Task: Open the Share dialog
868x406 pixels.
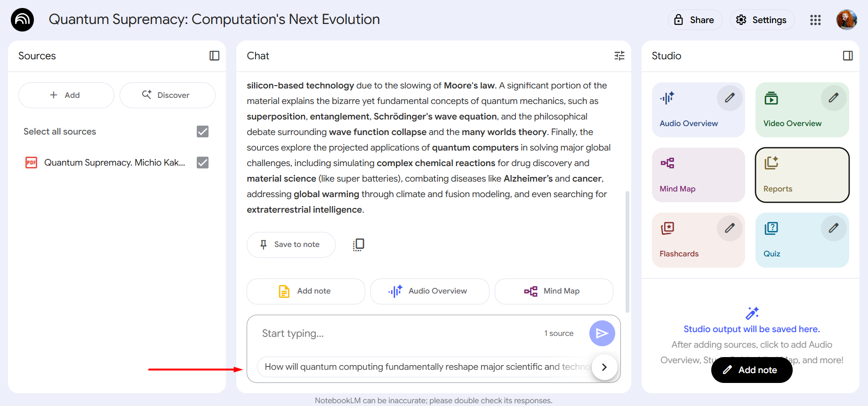Action: (x=695, y=20)
